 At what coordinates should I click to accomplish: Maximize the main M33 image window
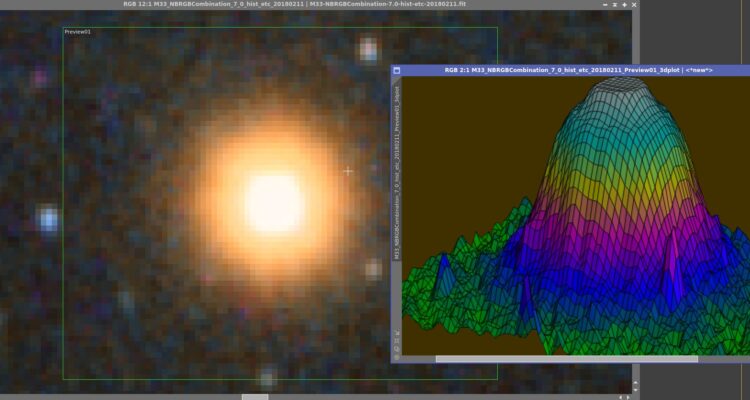pyautogui.click(x=624, y=4)
